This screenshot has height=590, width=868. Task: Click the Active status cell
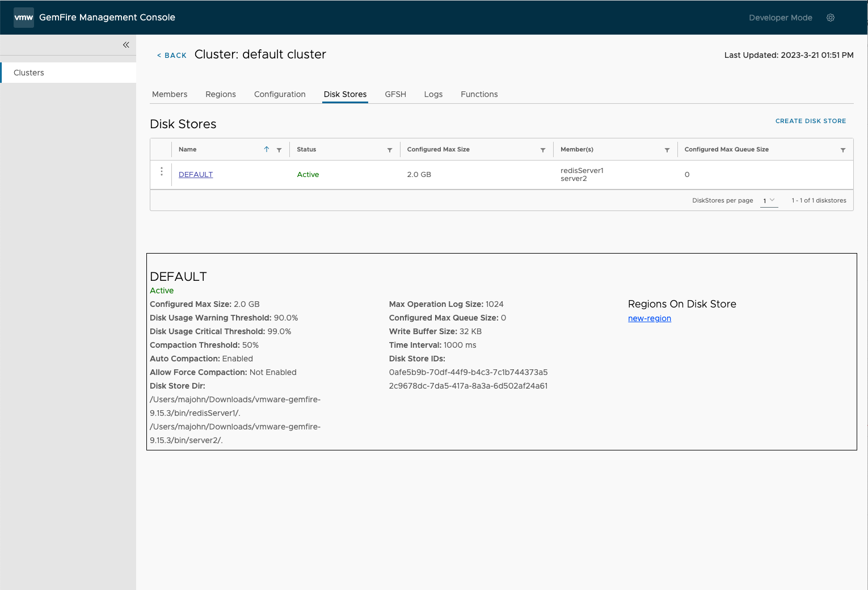308,174
